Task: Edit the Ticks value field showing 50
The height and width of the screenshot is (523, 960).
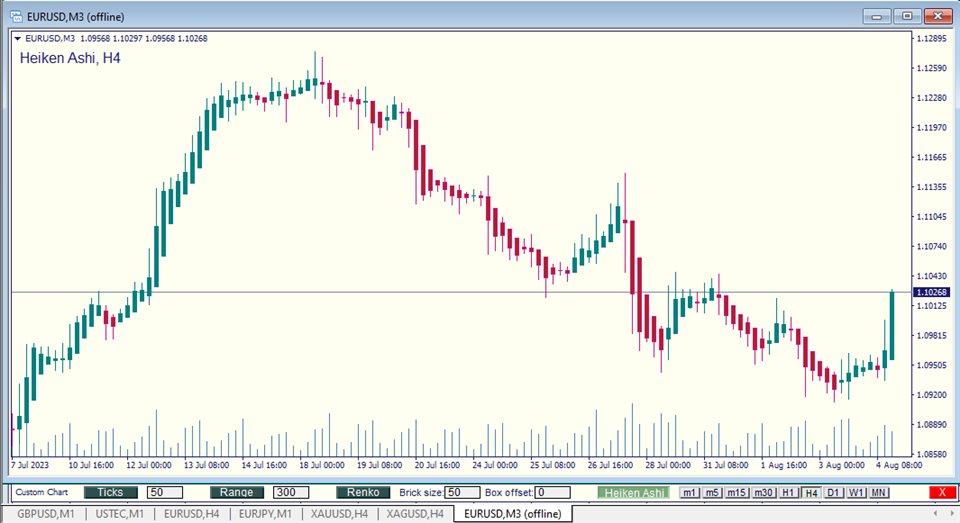Action: [164, 493]
